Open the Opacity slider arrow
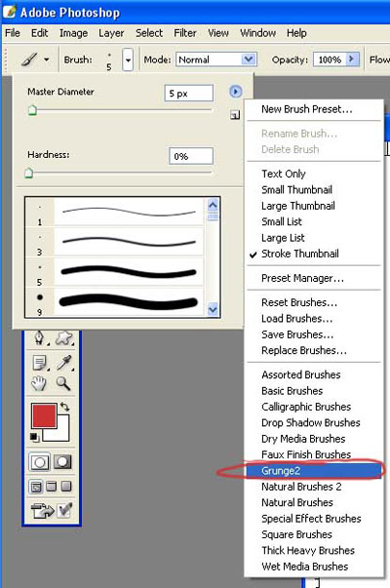 coord(351,59)
